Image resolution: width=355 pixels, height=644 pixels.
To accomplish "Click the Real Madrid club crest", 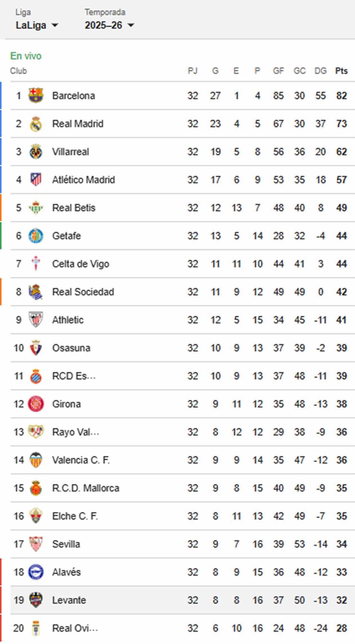I will coord(35,123).
